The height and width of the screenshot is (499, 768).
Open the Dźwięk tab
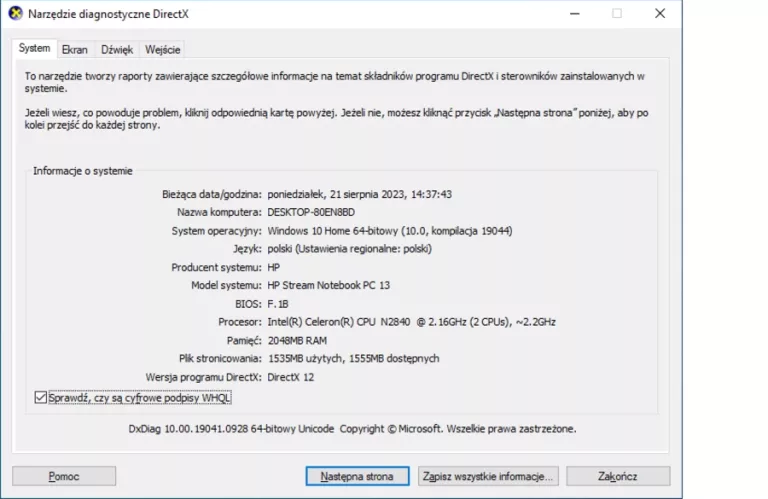click(117, 50)
